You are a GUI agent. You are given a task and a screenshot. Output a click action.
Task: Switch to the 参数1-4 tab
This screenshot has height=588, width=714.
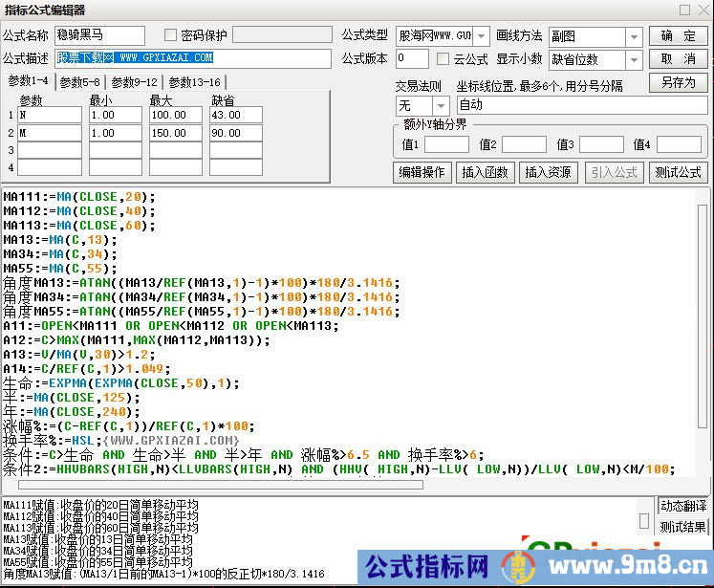[29, 81]
